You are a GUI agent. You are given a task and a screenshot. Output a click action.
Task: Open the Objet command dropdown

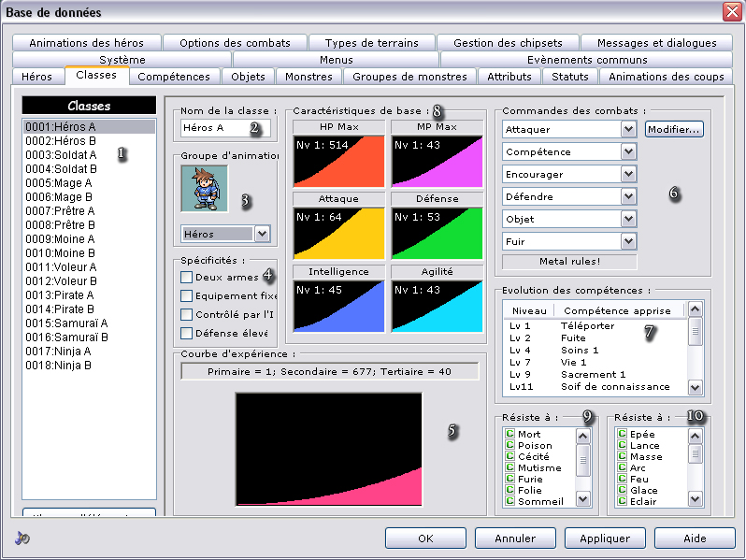(x=628, y=219)
